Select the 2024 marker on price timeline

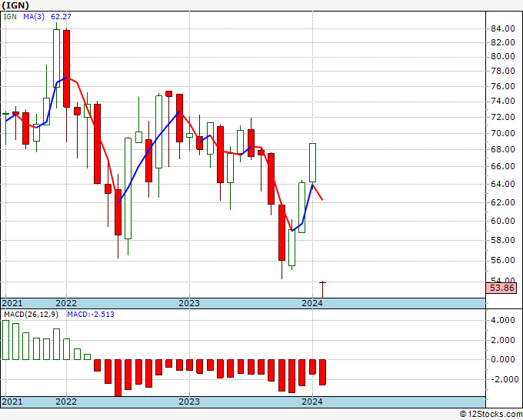[x=312, y=303]
